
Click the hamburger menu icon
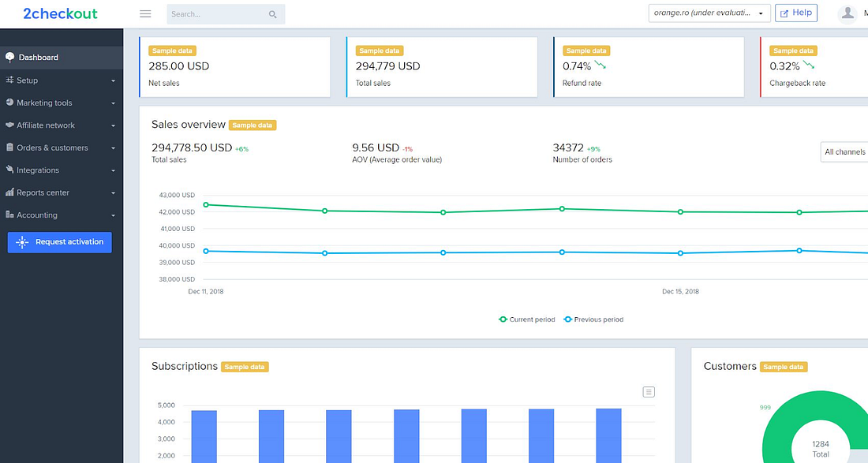click(145, 14)
